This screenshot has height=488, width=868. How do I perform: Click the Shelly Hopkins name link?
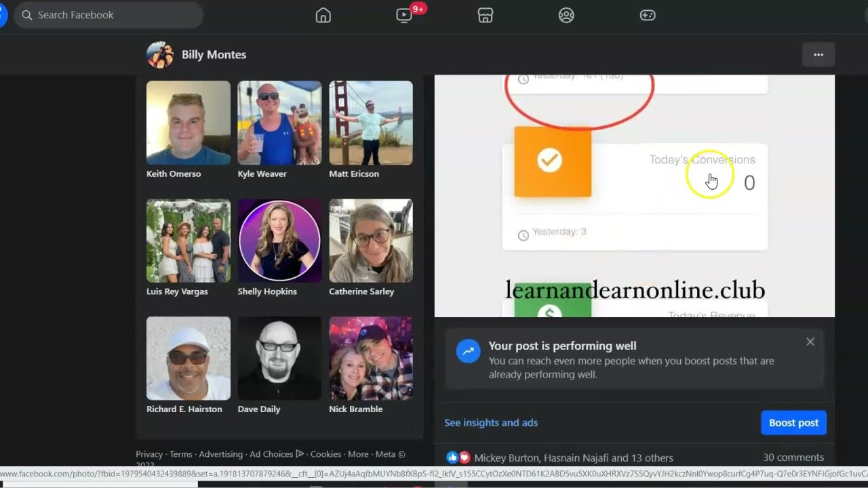pyautogui.click(x=267, y=291)
